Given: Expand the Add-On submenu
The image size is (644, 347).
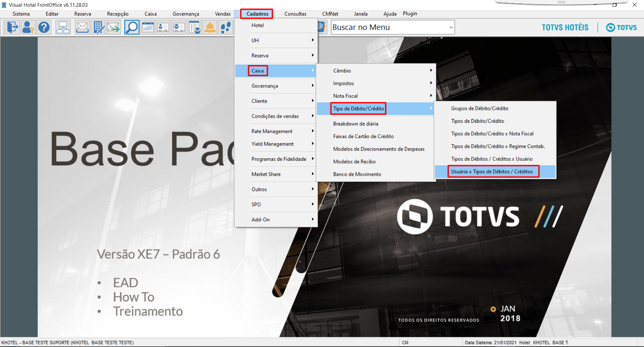Looking at the screenshot, I should 276,220.
